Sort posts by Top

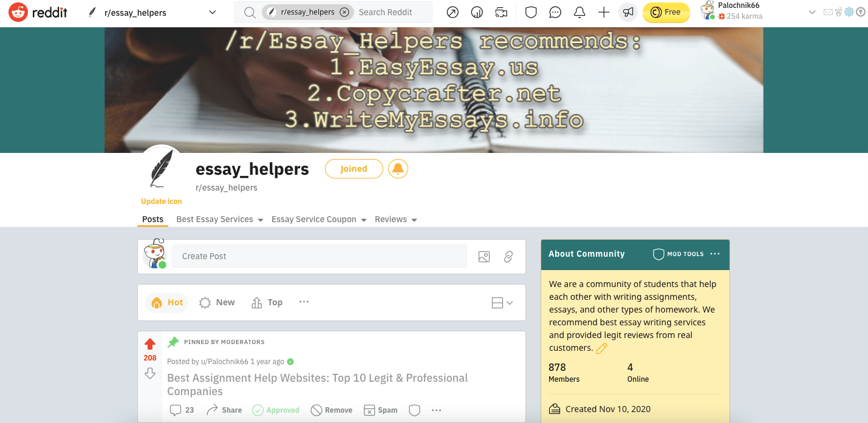267,302
